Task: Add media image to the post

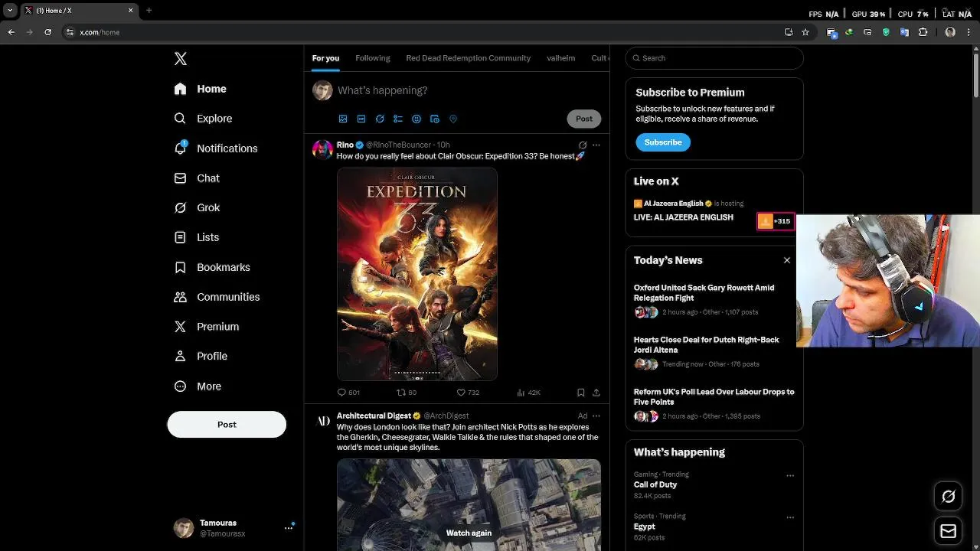Action: click(343, 119)
